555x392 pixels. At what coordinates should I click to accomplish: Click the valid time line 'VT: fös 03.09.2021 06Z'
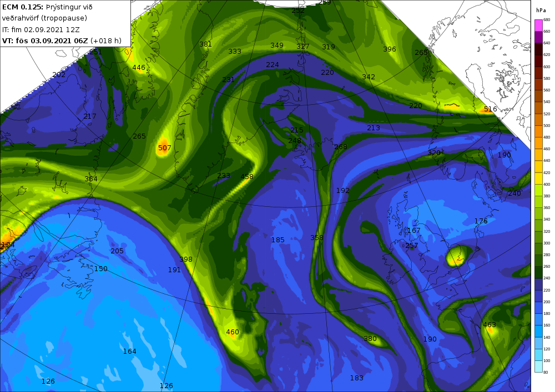tap(45, 40)
